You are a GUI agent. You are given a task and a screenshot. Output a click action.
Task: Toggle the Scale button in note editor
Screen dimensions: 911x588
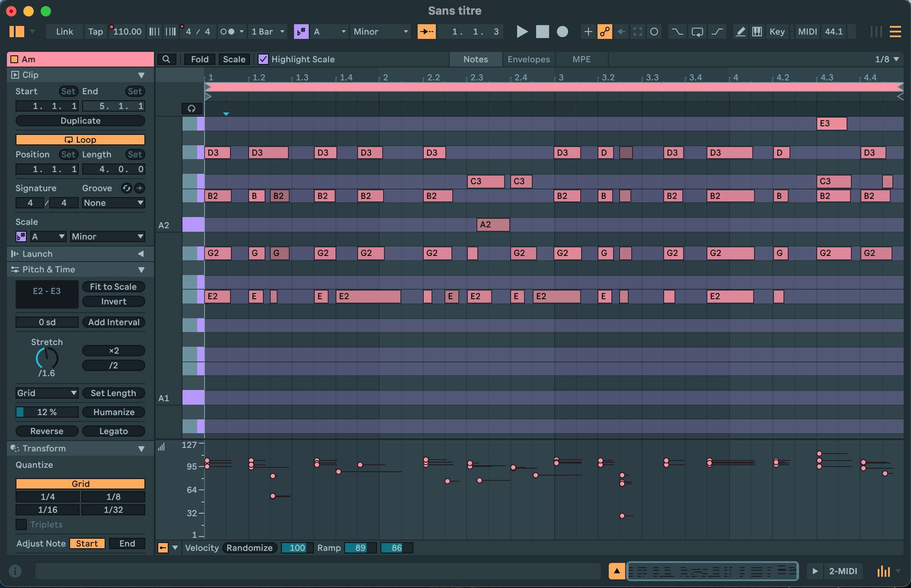234,59
